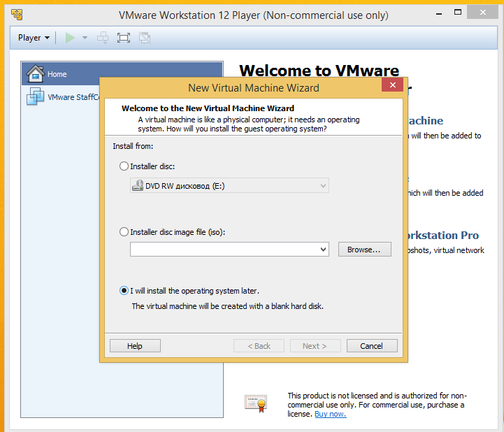Click the DVD drive icon in dropdown
This screenshot has width=504, height=432.
click(138, 185)
